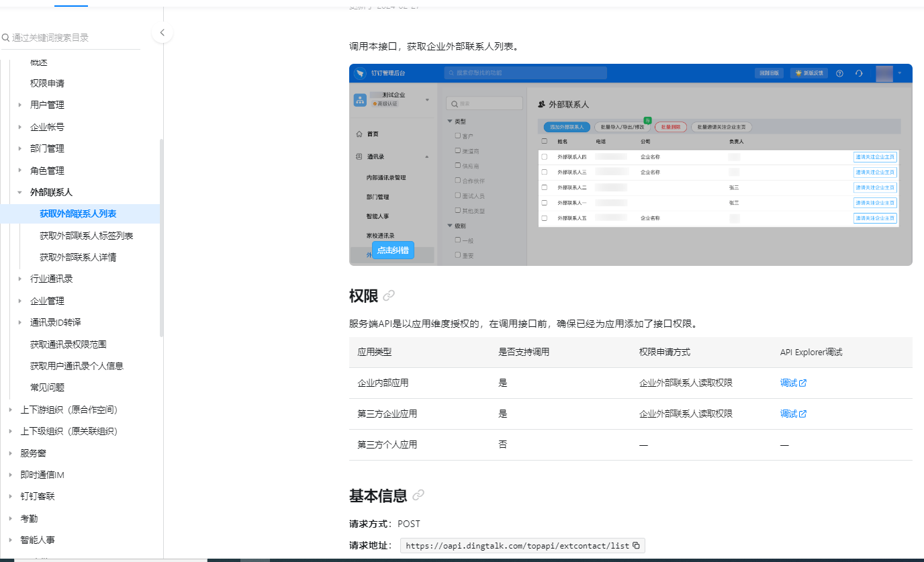Tick the 渠道商 checkbox in the embedded screenshot
This screenshot has width=924, height=562.
(457, 150)
